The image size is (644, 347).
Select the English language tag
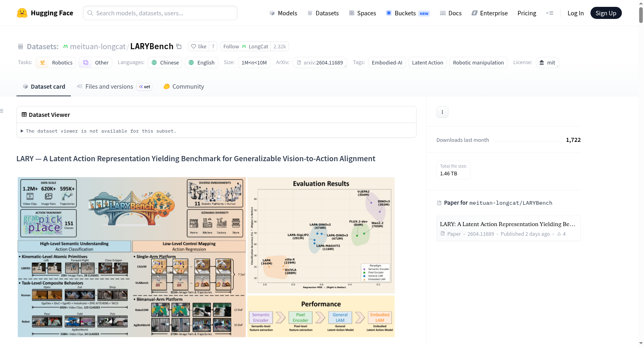pos(202,62)
